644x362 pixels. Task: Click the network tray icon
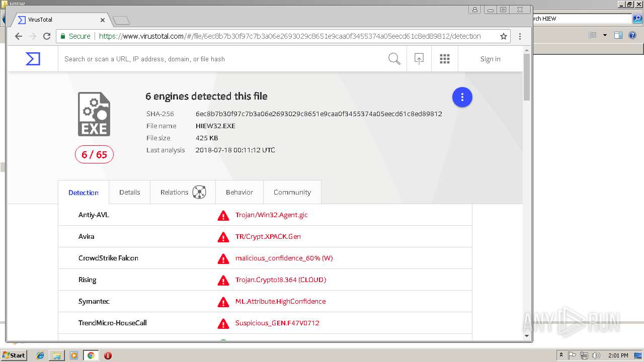[584, 355]
